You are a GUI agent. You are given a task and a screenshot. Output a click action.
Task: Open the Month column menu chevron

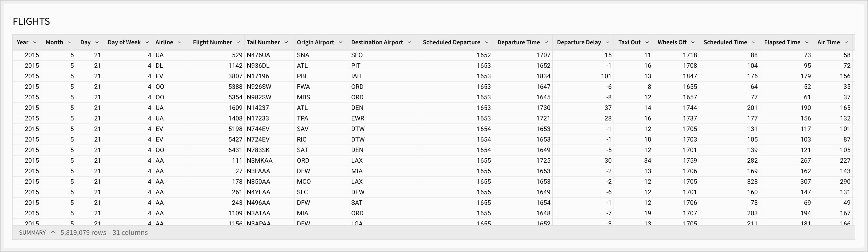[x=69, y=42]
